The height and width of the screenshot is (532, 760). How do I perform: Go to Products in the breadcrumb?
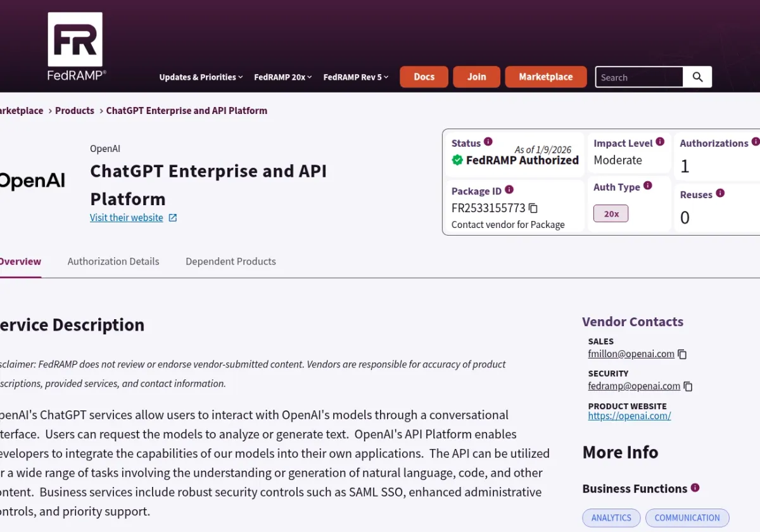point(75,110)
